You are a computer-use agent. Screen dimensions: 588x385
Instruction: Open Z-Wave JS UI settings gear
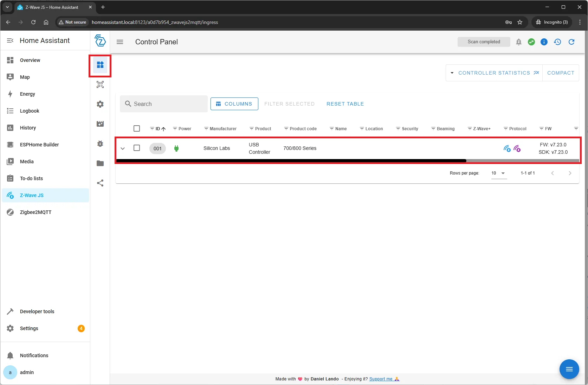point(100,104)
